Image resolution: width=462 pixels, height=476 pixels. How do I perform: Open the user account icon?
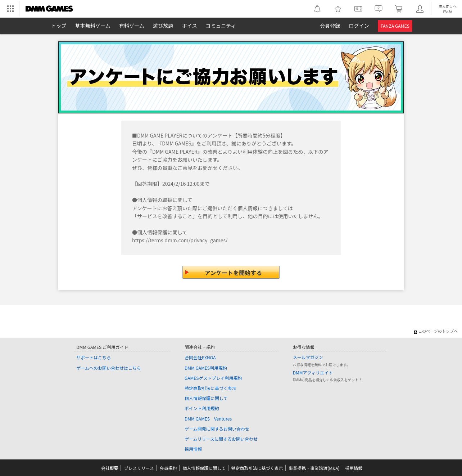[420, 9]
